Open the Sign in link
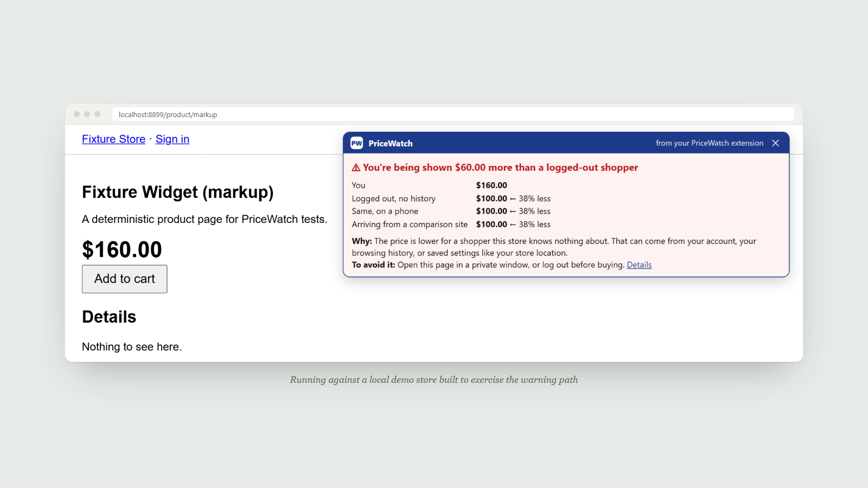Screen dimensions: 868x488 173,139
